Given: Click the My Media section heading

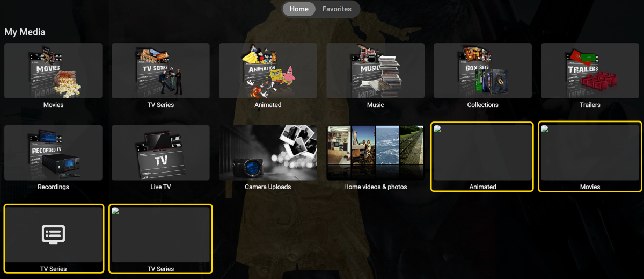Looking at the screenshot, I should pos(25,32).
